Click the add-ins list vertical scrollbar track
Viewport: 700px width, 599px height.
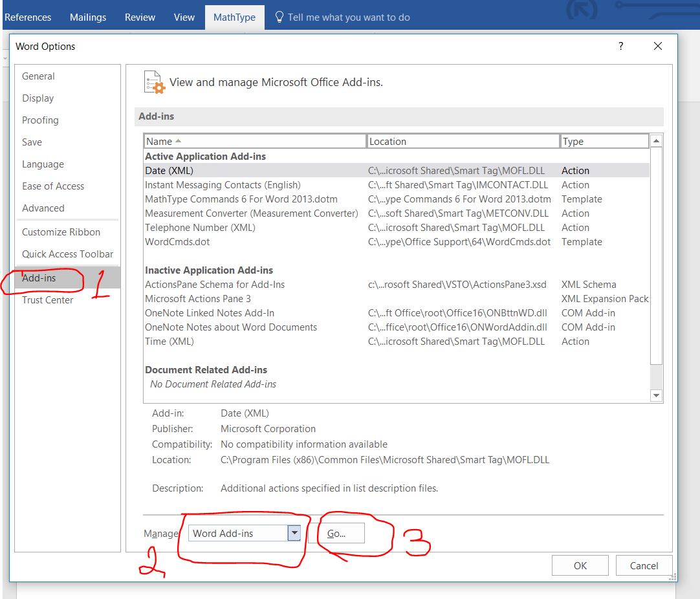[656, 376]
